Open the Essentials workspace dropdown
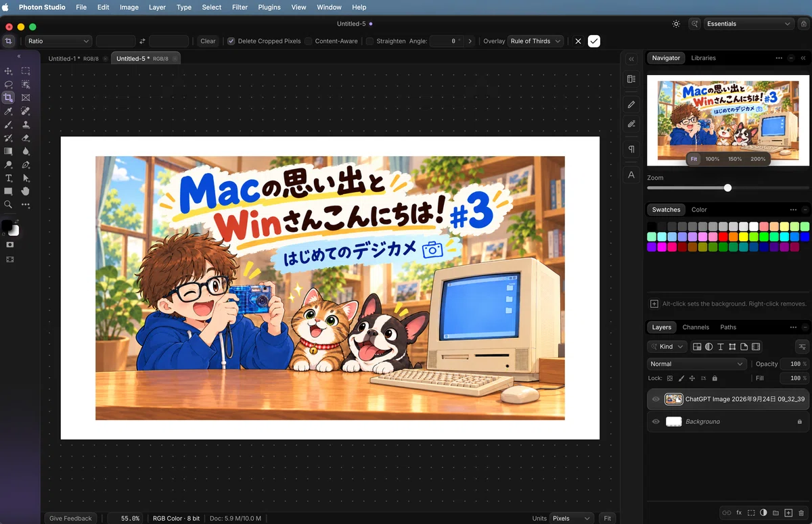The height and width of the screenshot is (524, 812). (x=748, y=24)
